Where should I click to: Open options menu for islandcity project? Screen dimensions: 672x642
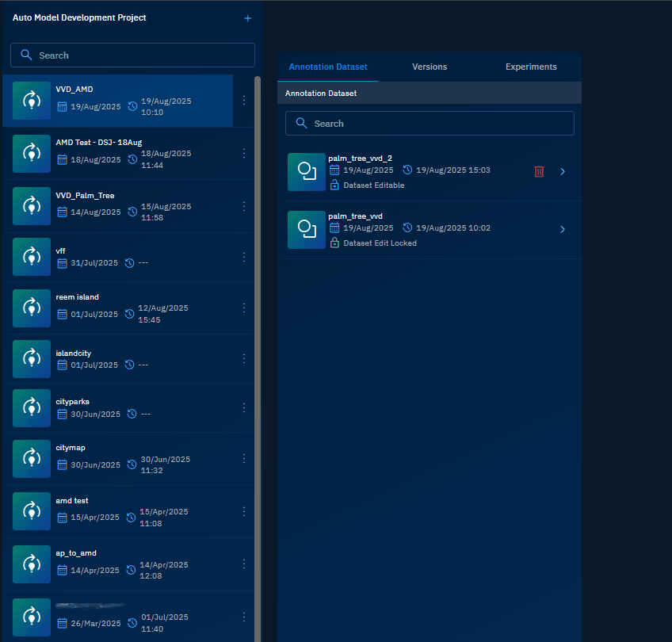[243, 358]
